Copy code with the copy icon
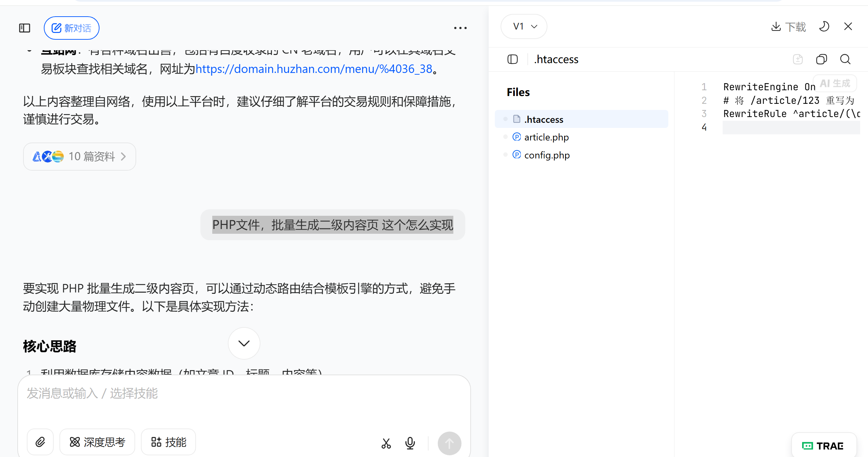The image size is (868, 457). (821, 59)
